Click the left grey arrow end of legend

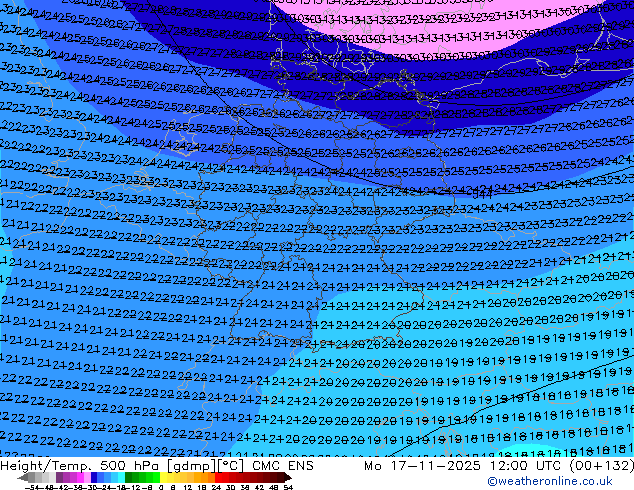23,477
